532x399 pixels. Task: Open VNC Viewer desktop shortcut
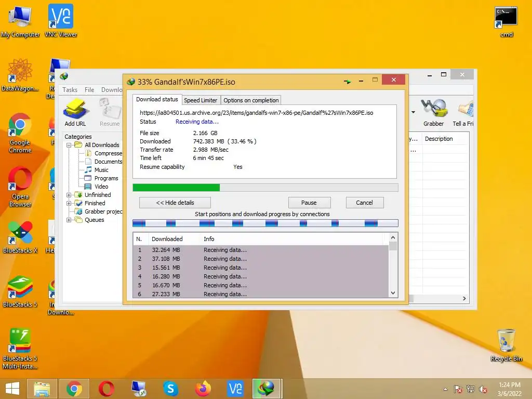61,21
